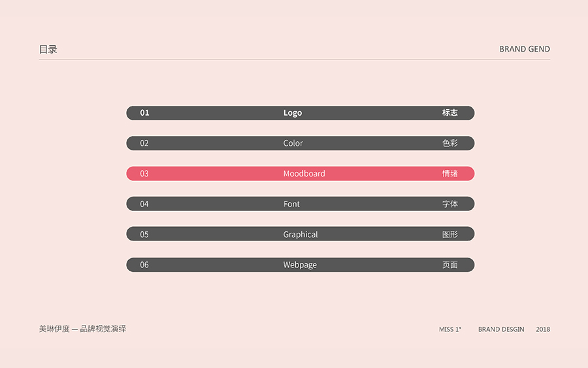Select the Webpage entry
588x368 pixels.
pyautogui.click(x=300, y=265)
